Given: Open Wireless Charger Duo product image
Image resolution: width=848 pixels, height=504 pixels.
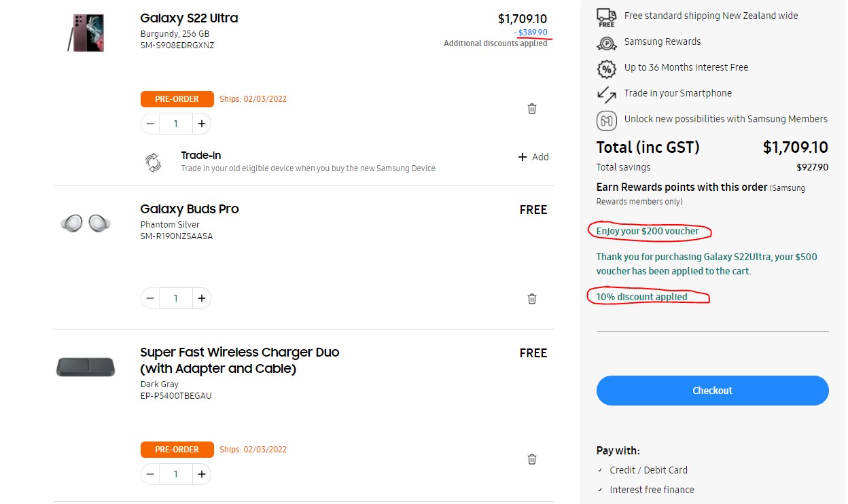Looking at the screenshot, I should point(86,367).
